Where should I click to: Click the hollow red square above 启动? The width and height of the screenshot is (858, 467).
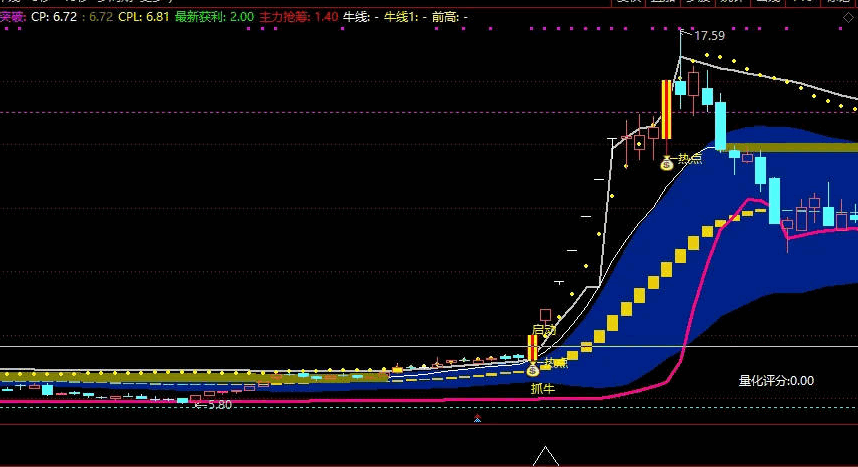546,315
